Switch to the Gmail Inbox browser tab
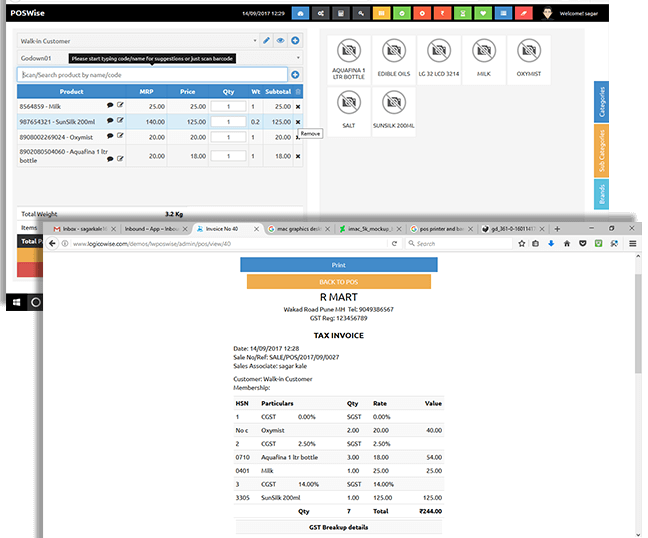Viewport: 648px width, 538px height. pyautogui.click(x=85, y=229)
